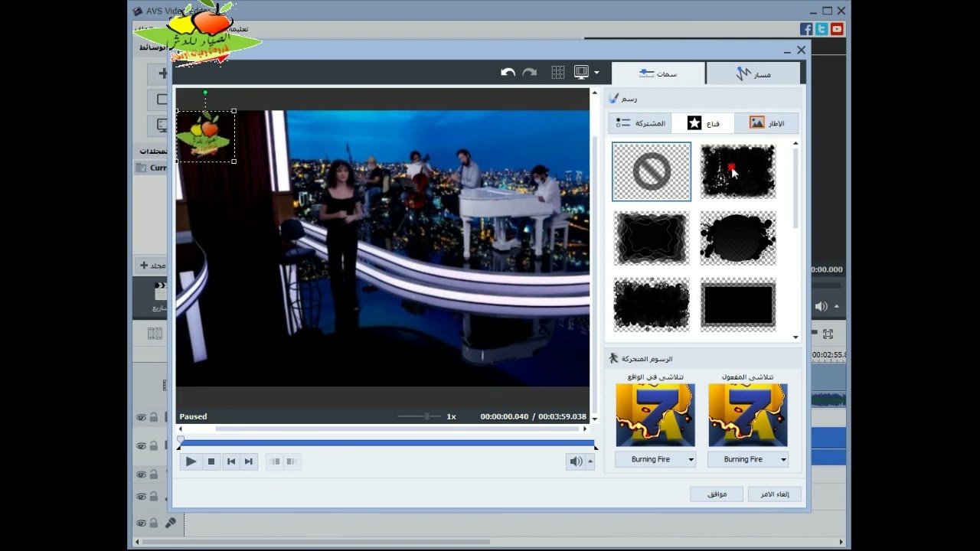Open the Burning Fire dropdown under تتلاشى المفعول
Image resolution: width=980 pixels, height=551 pixels.
pyautogui.click(x=748, y=459)
